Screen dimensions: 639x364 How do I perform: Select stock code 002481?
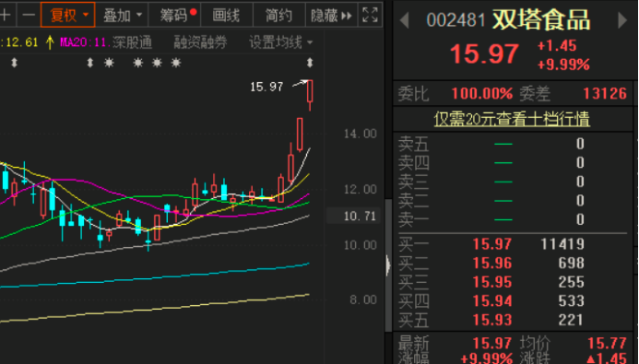pyautogui.click(x=456, y=20)
